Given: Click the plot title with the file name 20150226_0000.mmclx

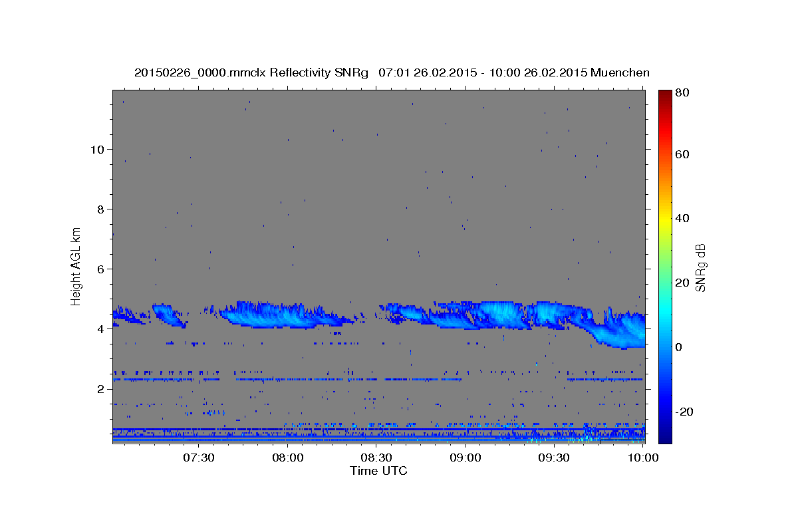Looking at the screenshot, I should [392, 72].
